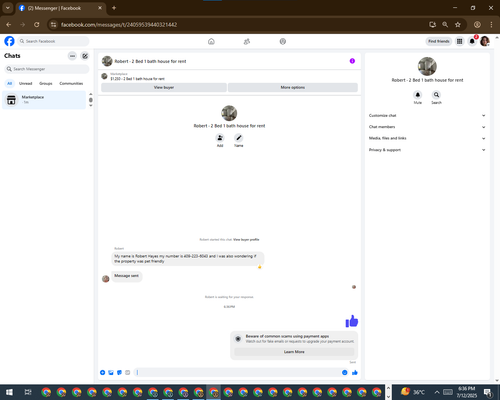Attach a photo with composer image icon
This screenshot has height=400, width=500.
click(x=111, y=372)
